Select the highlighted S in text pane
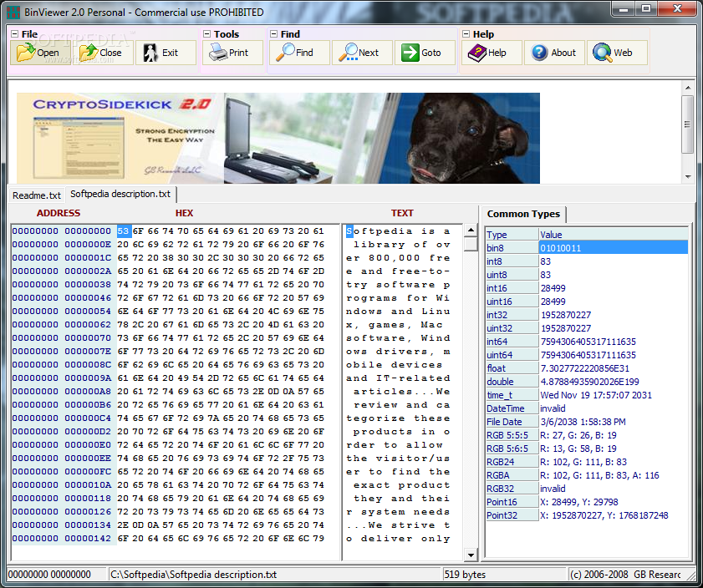The height and width of the screenshot is (588, 703). [x=349, y=231]
